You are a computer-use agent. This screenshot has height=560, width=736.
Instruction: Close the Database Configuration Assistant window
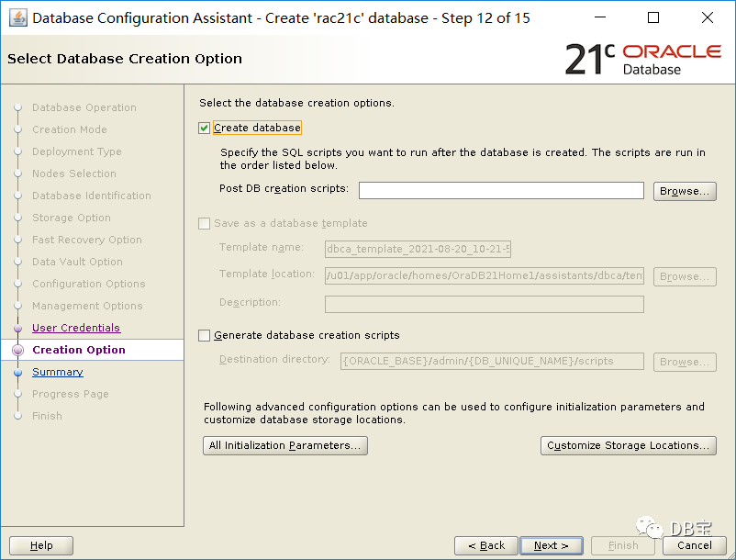point(708,17)
